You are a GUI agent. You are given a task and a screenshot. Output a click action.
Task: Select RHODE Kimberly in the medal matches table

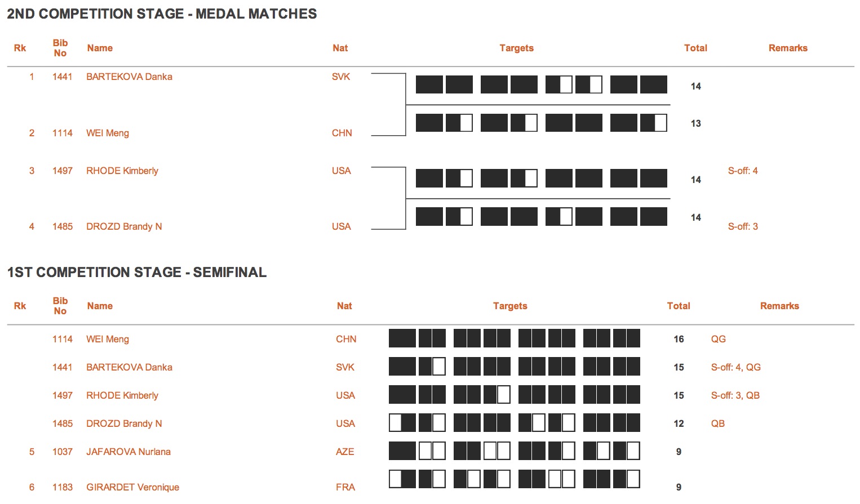[122, 171]
